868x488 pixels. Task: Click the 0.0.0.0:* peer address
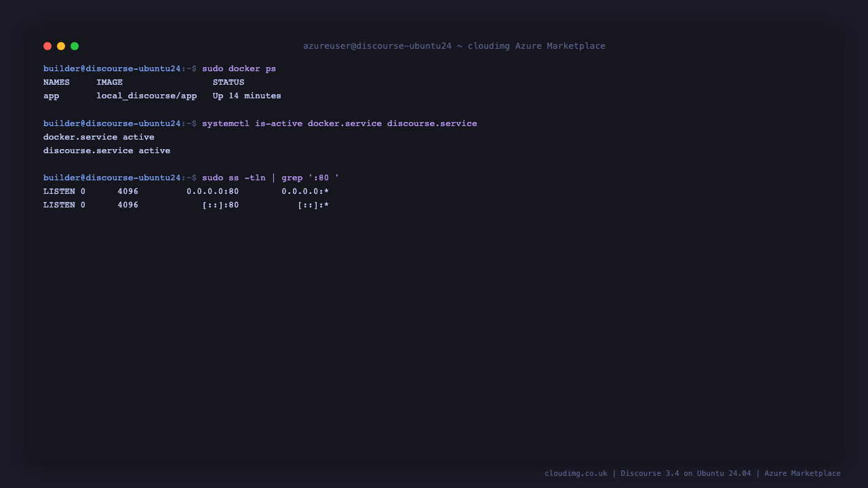(305, 191)
